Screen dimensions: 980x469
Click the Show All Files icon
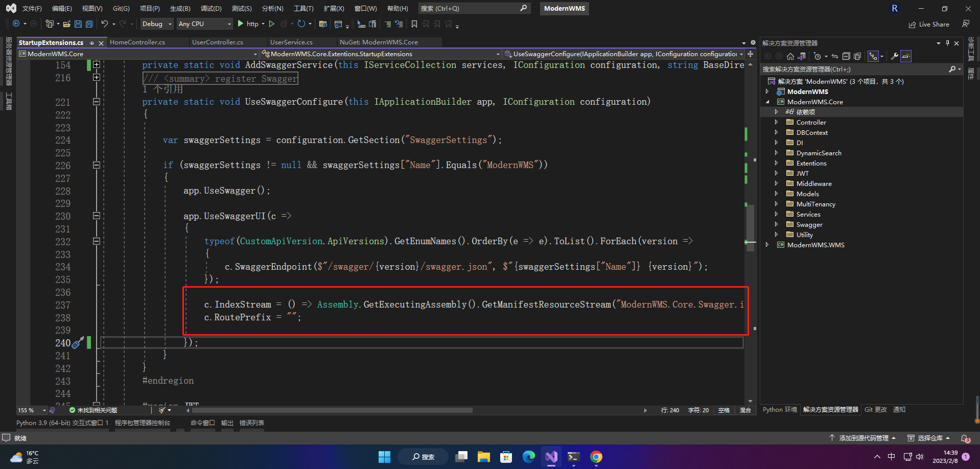(857, 56)
